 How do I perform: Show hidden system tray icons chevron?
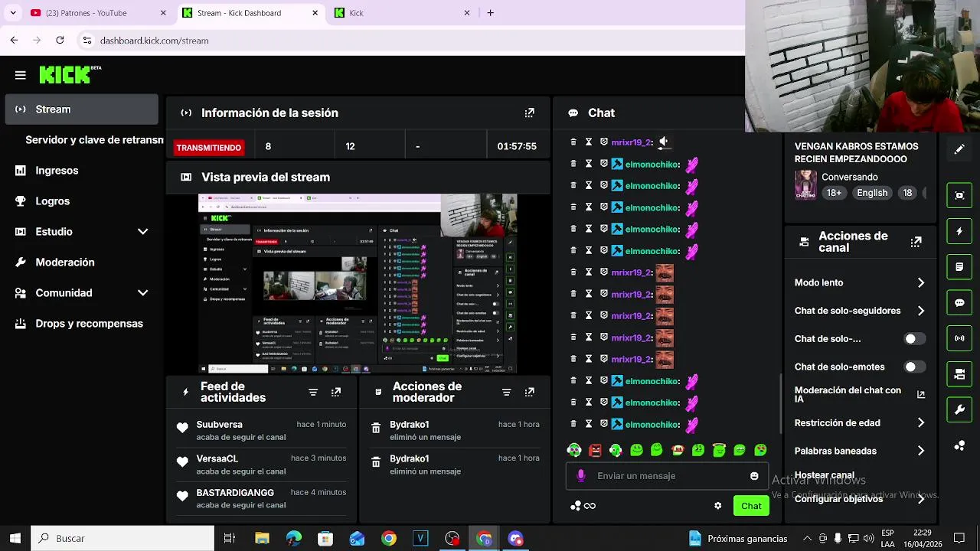coord(807,538)
